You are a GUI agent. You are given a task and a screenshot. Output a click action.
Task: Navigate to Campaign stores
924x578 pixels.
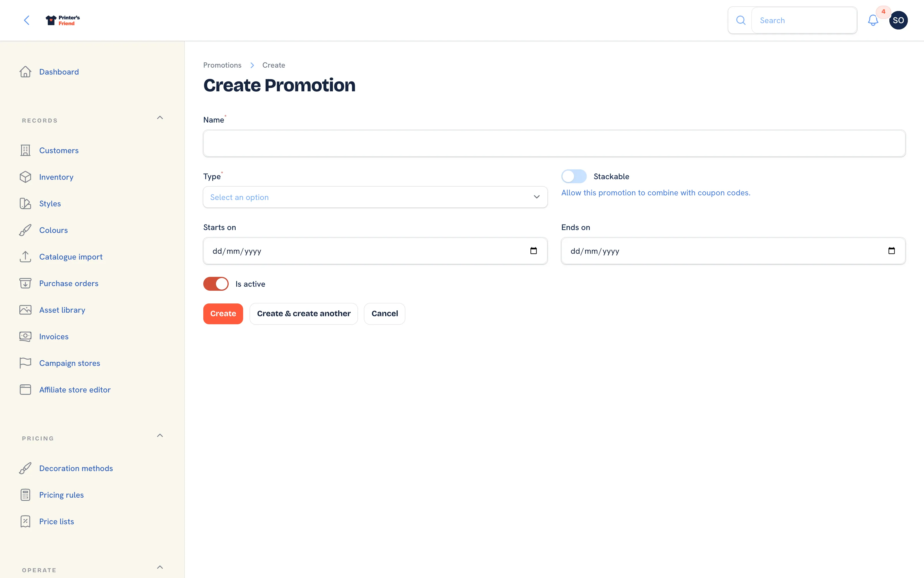coord(70,363)
